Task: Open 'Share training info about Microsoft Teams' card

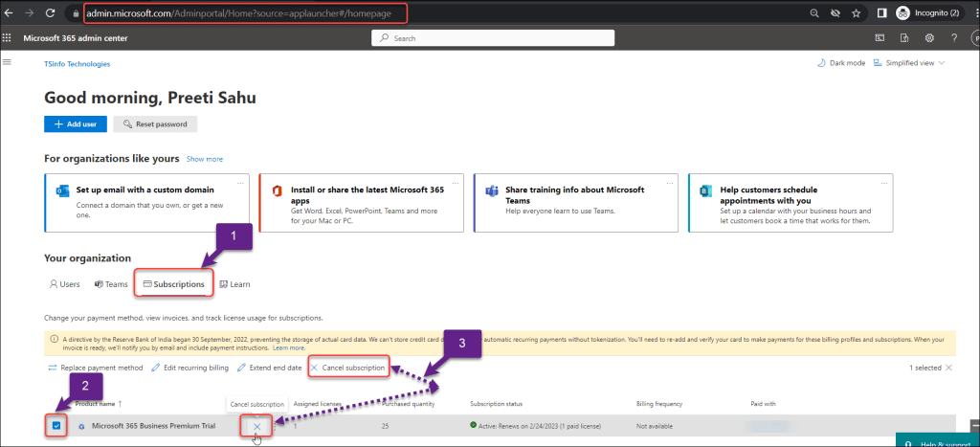Action: (576, 203)
